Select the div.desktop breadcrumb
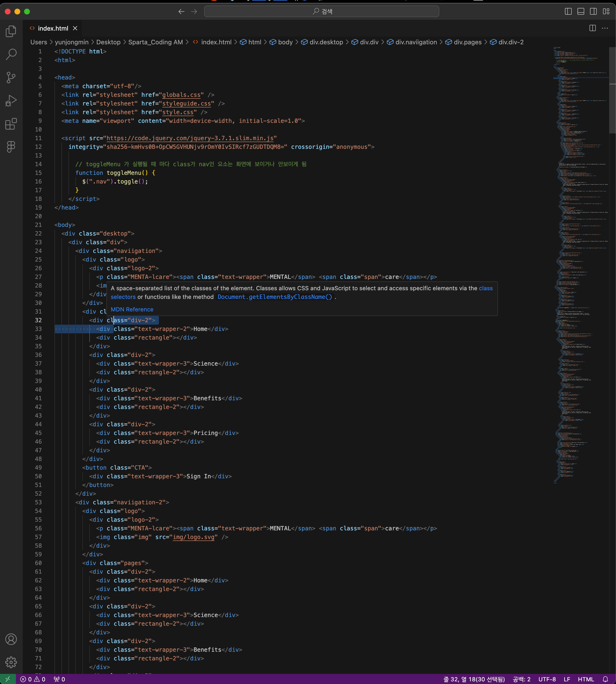Screen dimensions: 616x684 (x=322, y=42)
